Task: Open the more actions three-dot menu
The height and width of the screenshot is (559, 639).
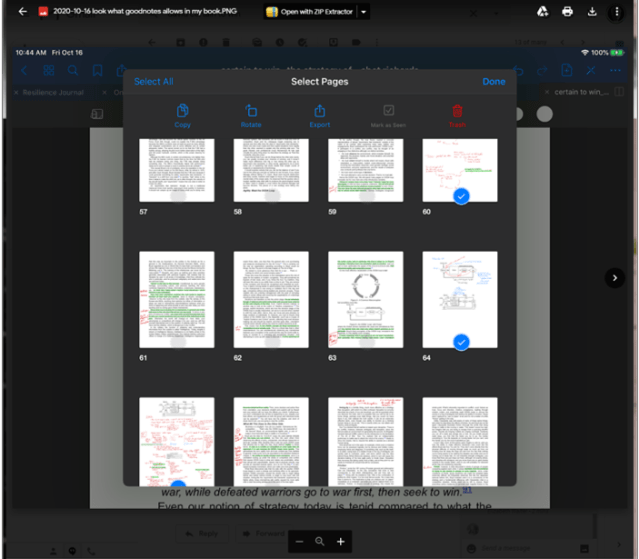Action: tap(617, 12)
